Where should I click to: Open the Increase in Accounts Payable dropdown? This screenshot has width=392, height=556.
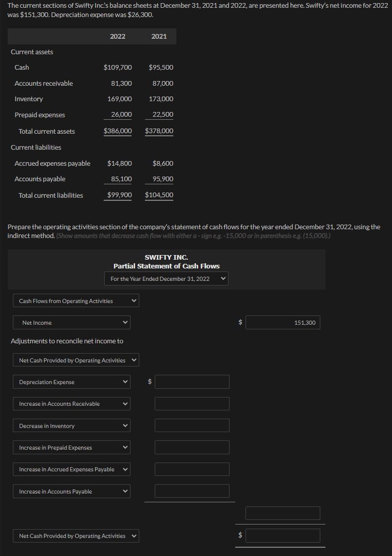72,491
